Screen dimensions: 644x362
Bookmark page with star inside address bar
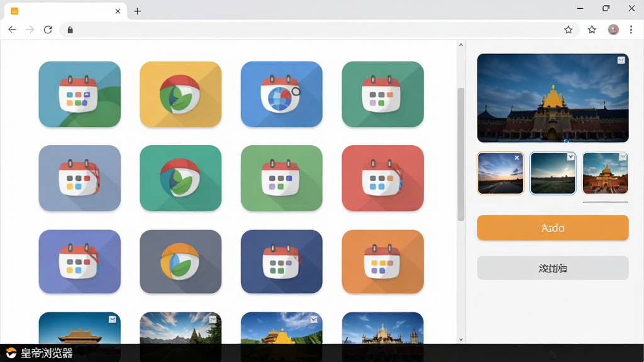569,30
